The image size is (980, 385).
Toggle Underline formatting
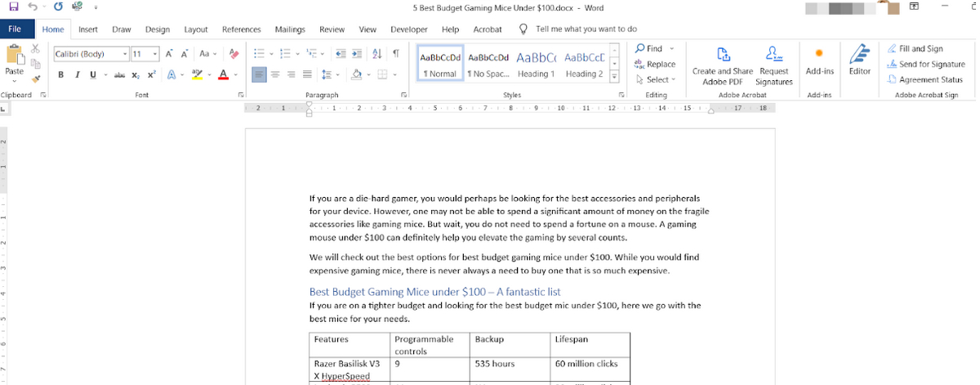coord(92,74)
